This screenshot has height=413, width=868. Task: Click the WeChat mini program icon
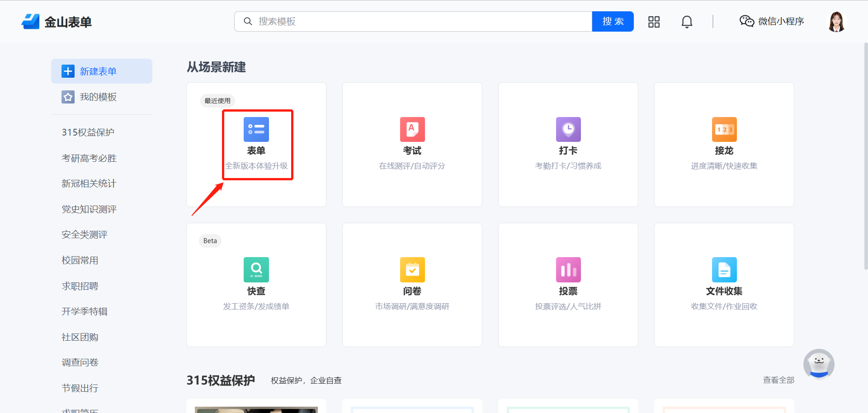pyautogui.click(x=747, y=21)
